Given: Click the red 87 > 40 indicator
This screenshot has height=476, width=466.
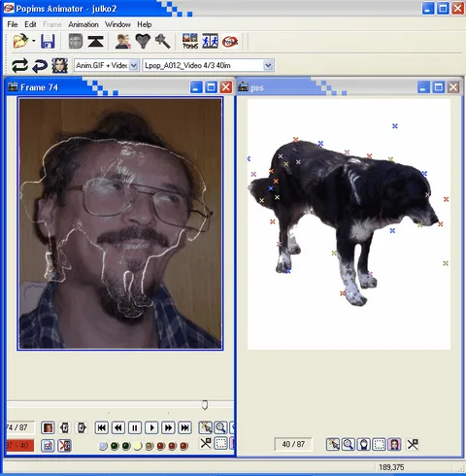Looking at the screenshot, I should click(x=20, y=446).
